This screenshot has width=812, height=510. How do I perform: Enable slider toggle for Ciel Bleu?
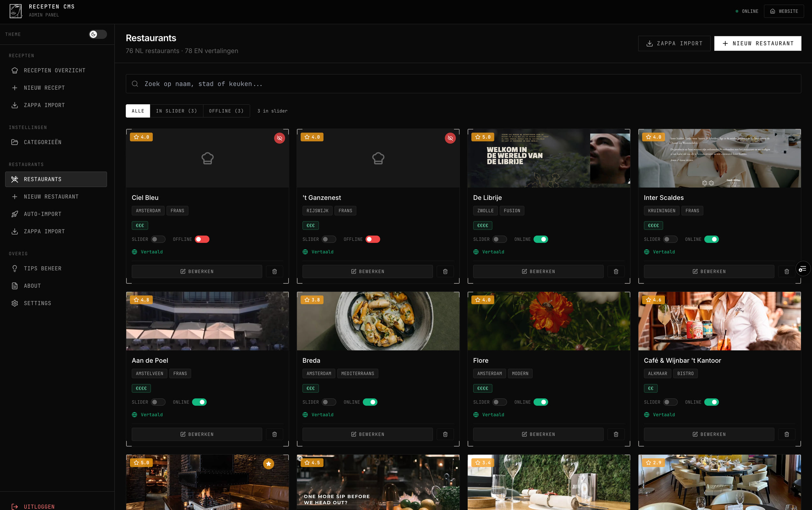click(158, 239)
